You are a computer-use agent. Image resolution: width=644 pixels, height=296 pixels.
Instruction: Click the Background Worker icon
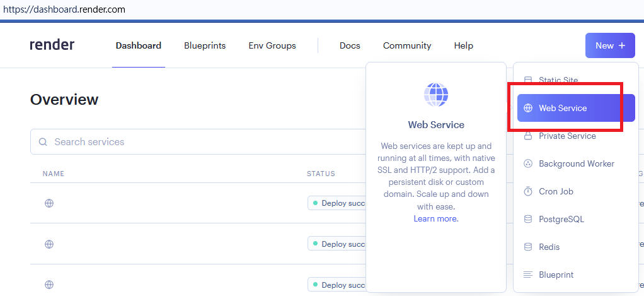[528, 163]
